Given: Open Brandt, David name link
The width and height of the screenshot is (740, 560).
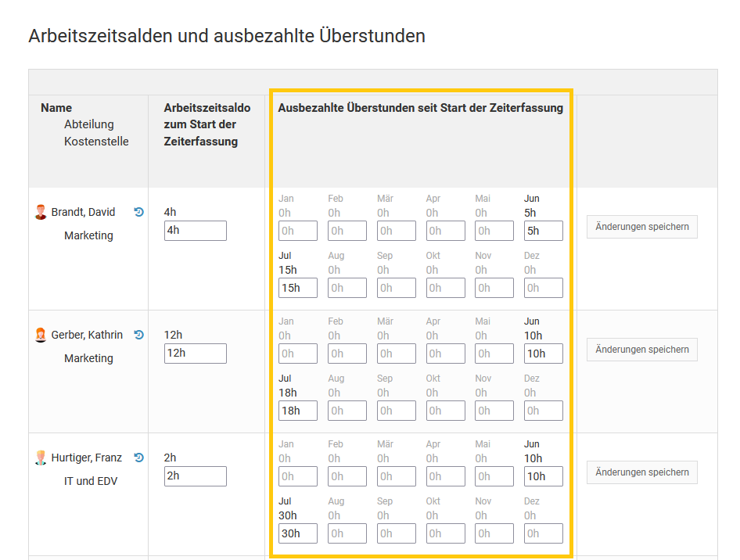Looking at the screenshot, I should 83,212.
